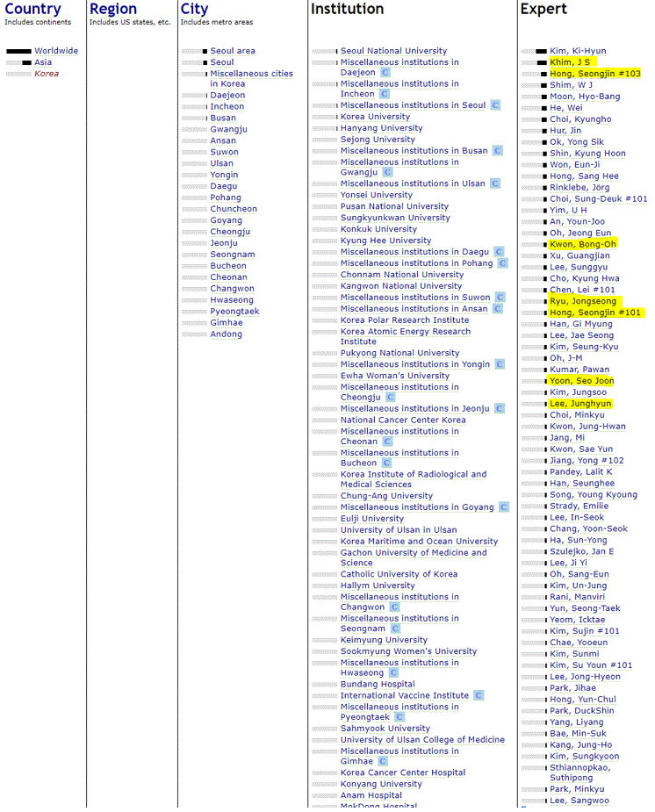Viewport: 655px width, 812px height.
Task: Click the C icon after Miscellaneous institutions in Goyang
Action: (504, 507)
